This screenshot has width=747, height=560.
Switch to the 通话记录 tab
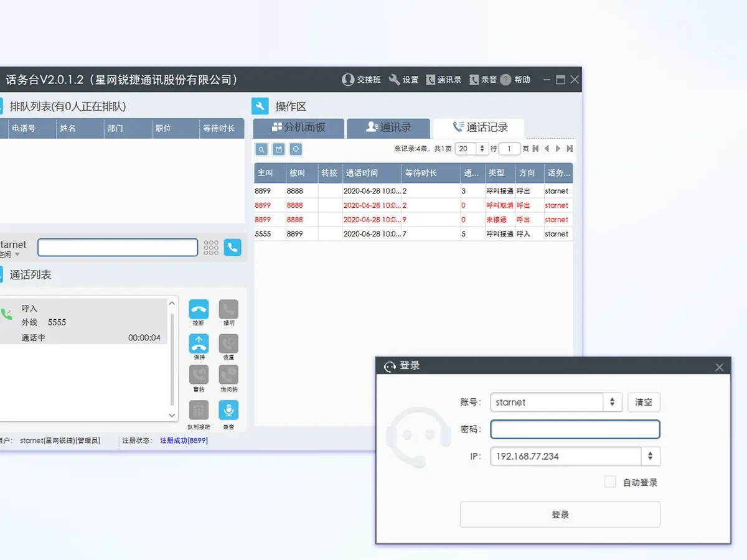click(479, 128)
